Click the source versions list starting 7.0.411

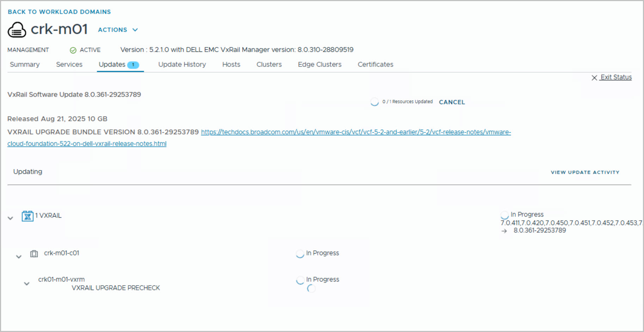click(x=572, y=223)
